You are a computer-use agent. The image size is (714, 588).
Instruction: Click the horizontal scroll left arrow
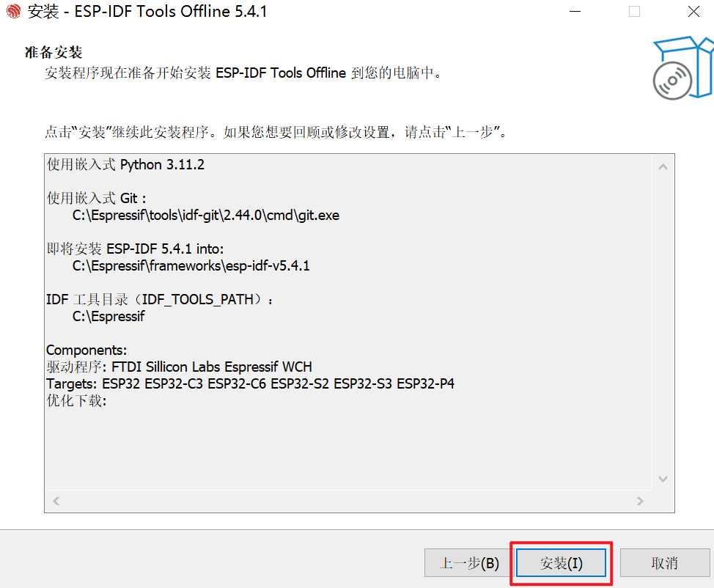tap(56, 501)
